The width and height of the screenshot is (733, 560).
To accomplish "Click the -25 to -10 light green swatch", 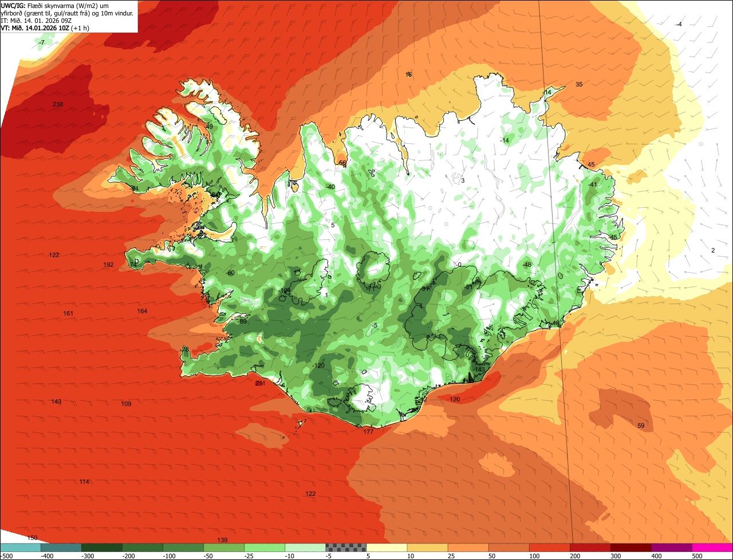I will click(x=264, y=547).
